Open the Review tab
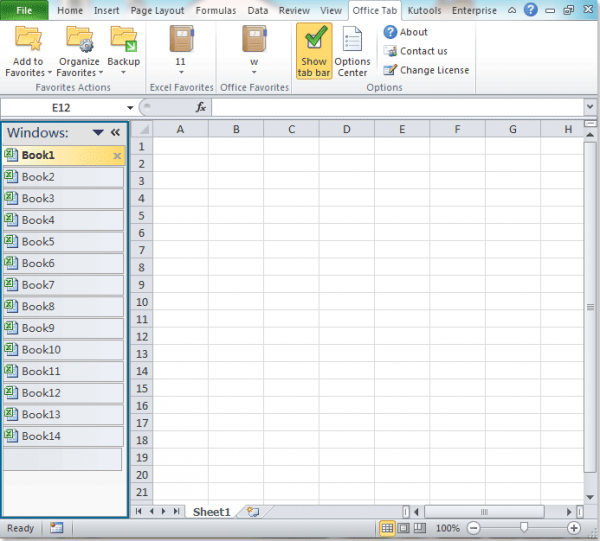This screenshot has width=600, height=541. 294,11
